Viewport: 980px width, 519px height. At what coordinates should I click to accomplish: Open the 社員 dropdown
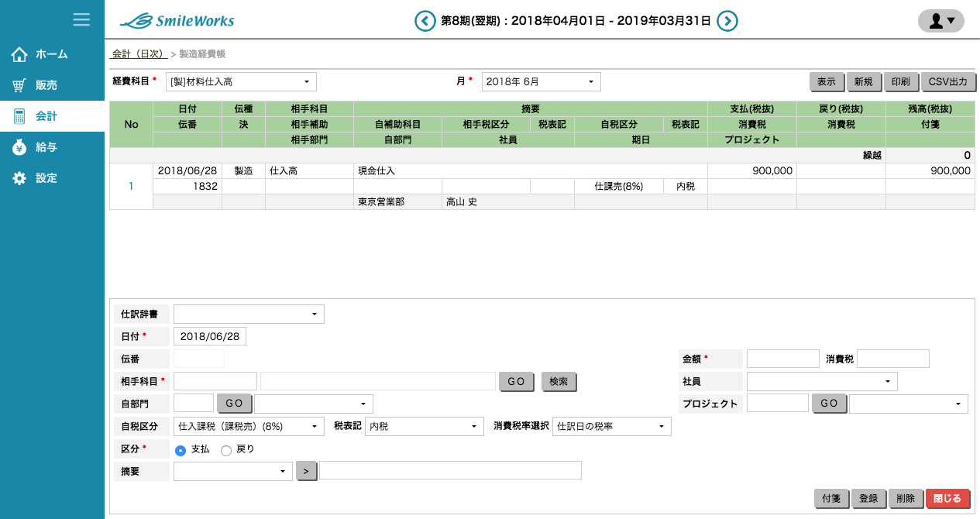(x=822, y=381)
